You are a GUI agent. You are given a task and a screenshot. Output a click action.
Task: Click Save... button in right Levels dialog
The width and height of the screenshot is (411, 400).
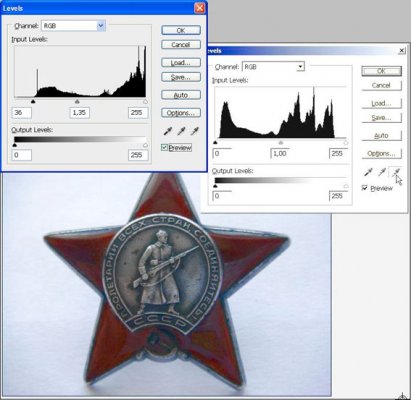[x=381, y=118]
